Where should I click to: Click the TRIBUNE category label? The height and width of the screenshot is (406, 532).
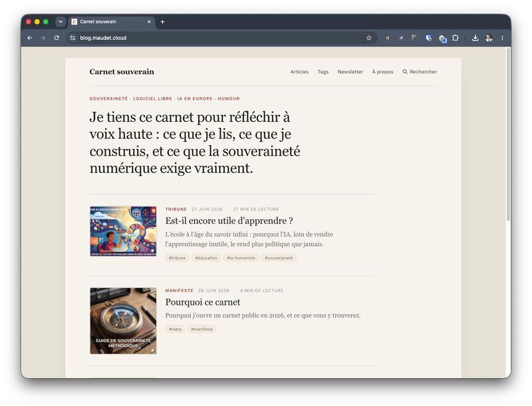[176, 209]
